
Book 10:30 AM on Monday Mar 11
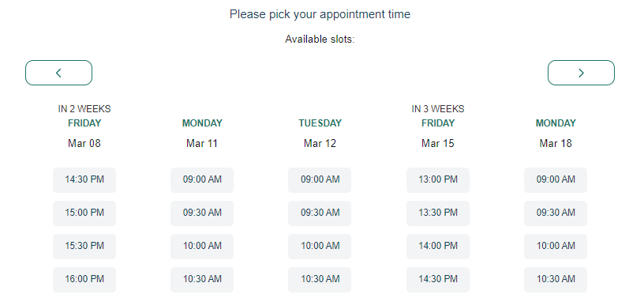[202, 280]
